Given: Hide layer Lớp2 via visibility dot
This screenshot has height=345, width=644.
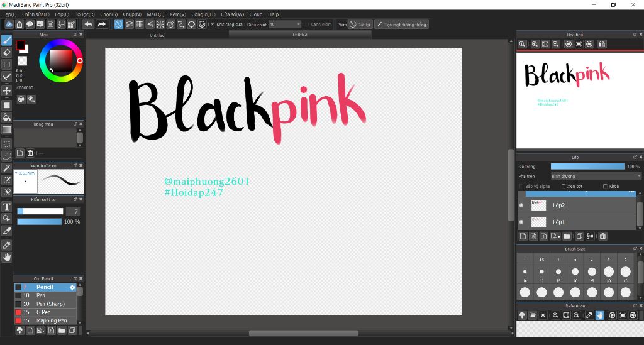Looking at the screenshot, I should pos(521,205).
